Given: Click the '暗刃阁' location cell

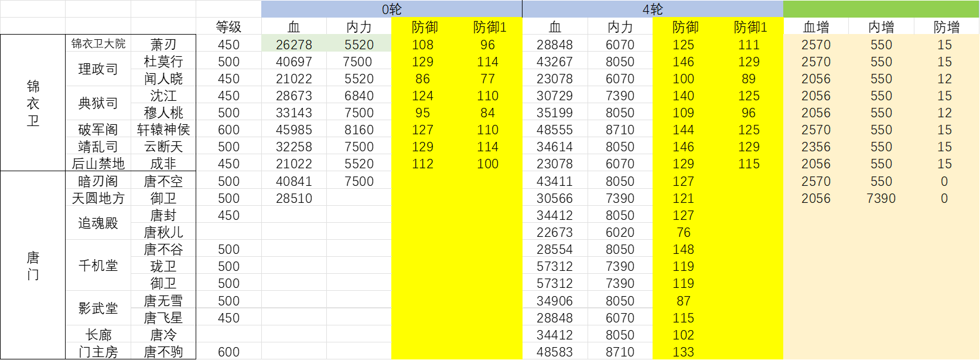Looking at the screenshot, I should coord(98,181).
